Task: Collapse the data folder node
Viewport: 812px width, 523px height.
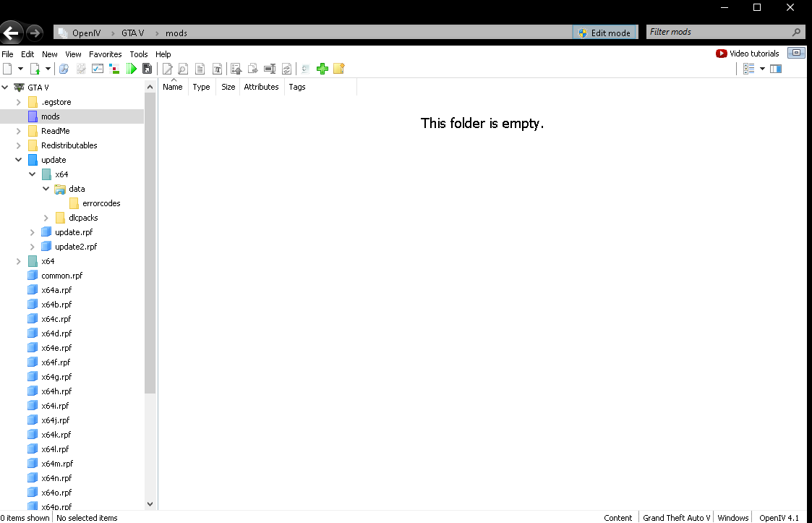Action: coord(46,189)
